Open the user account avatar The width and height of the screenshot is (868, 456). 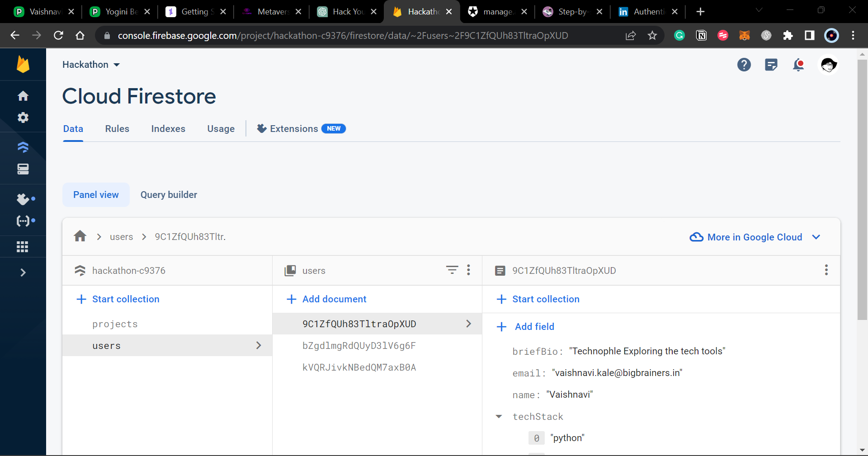click(x=829, y=65)
